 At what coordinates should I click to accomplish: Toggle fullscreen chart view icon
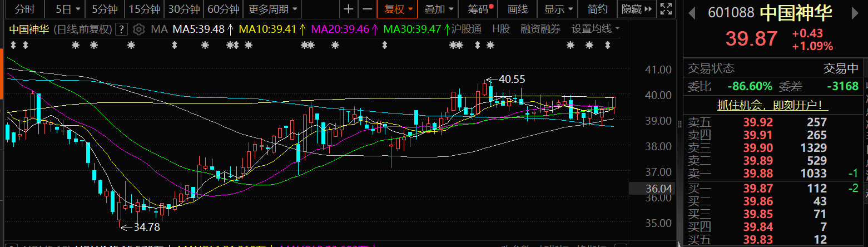[665, 9]
